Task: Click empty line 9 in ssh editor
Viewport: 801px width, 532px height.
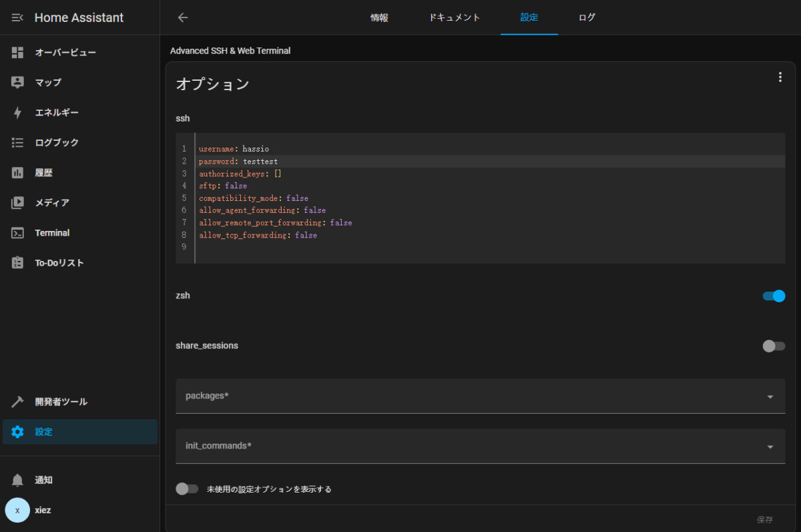Action: [491, 248]
